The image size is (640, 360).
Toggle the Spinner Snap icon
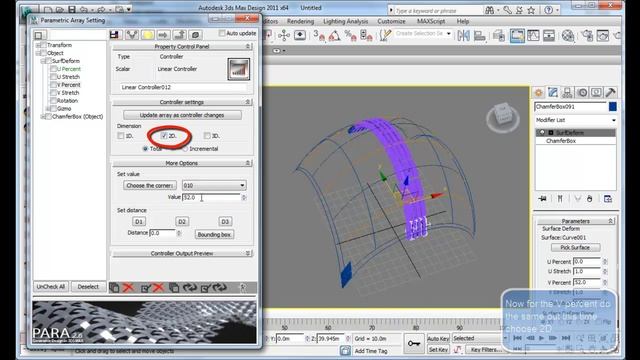[x=366, y=36]
